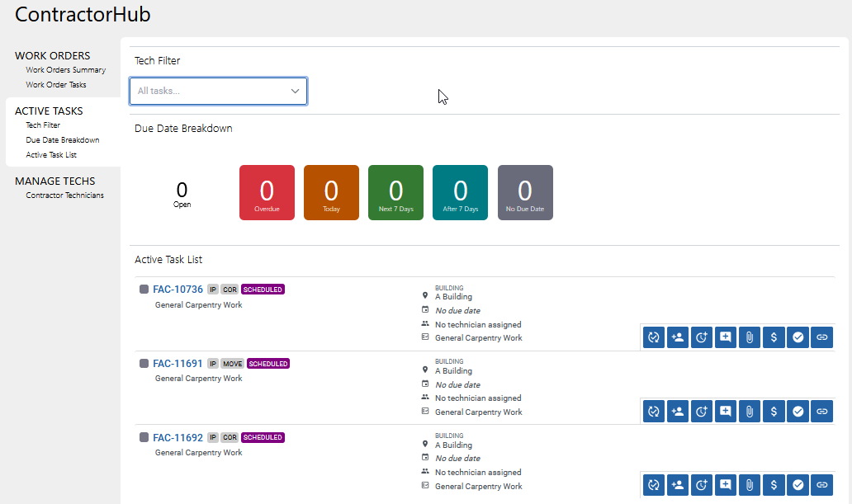Open Contractor Technicians in the sidebar
Viewport: 852px width, 504px height.
64,195
